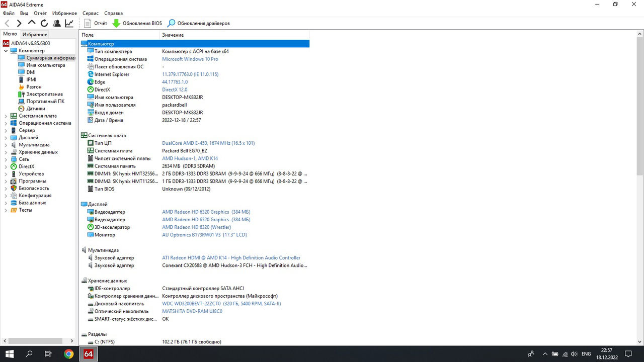644x362 pixels.
Task: Select Безопасность in the tree
Action: coord(34,188)
